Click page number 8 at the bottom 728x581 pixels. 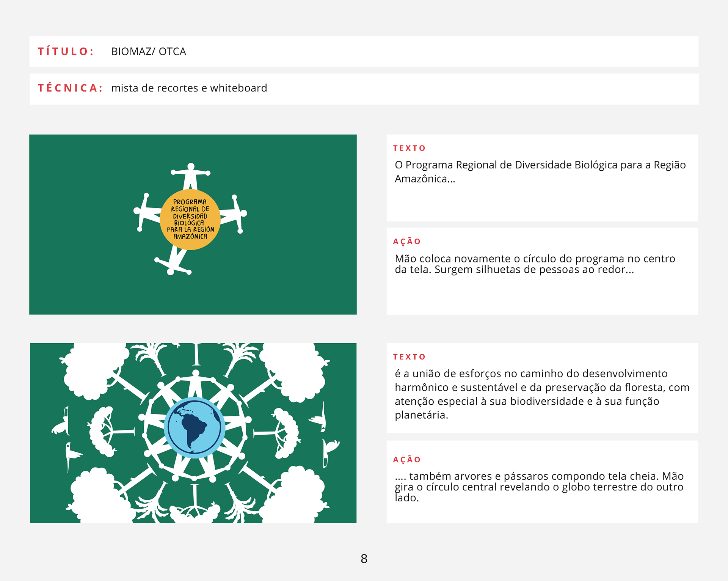pyautogui.click(x=364, y=559)
